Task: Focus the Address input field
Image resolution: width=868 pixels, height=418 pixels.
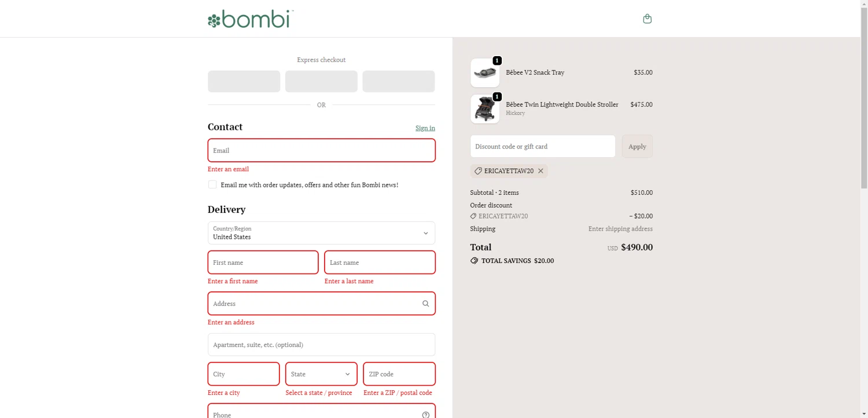Action: 321,304
